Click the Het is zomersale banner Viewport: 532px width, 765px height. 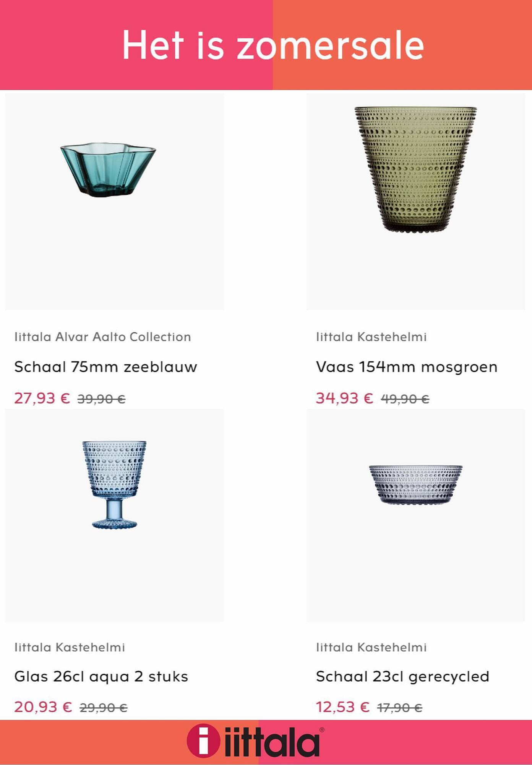(x=266, y=45)
